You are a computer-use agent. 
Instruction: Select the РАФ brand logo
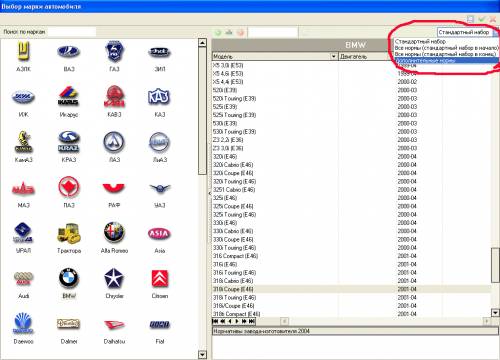[114, 188]
